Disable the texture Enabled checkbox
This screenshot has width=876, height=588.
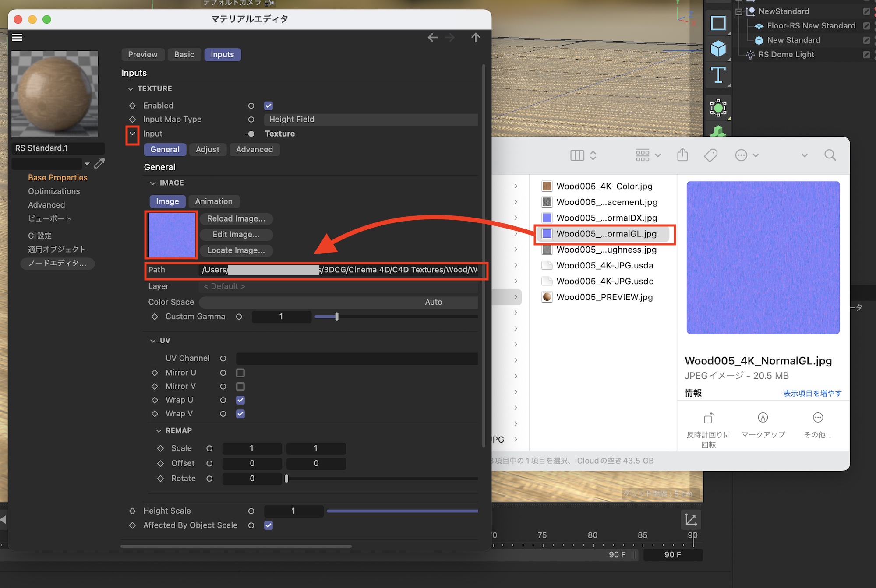(268, 106)
